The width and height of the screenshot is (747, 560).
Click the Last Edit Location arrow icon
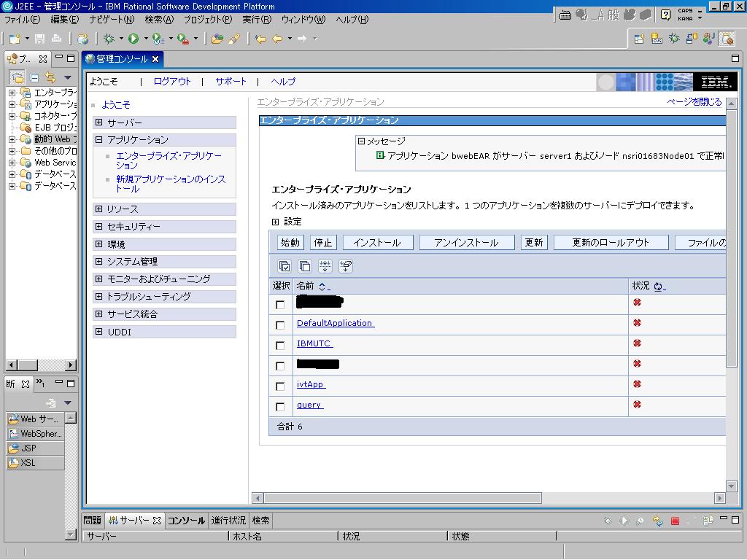pyautogui.click(x=260, y=39)
